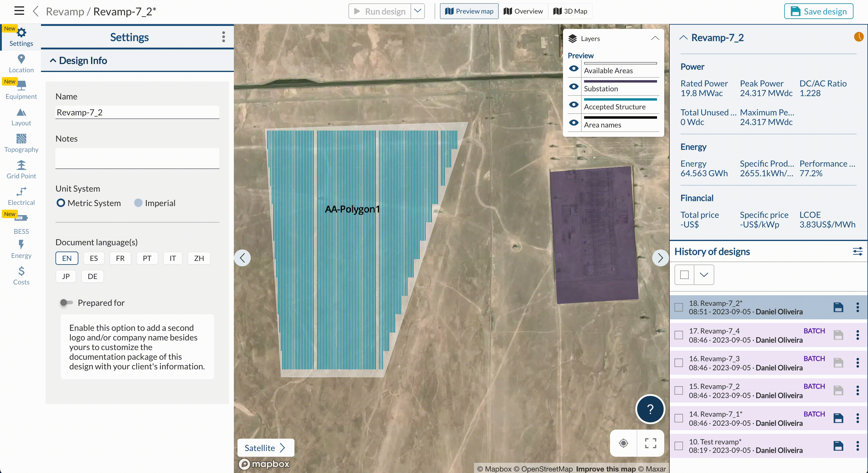Switch to 3D Map view

(x=570, y=11)
